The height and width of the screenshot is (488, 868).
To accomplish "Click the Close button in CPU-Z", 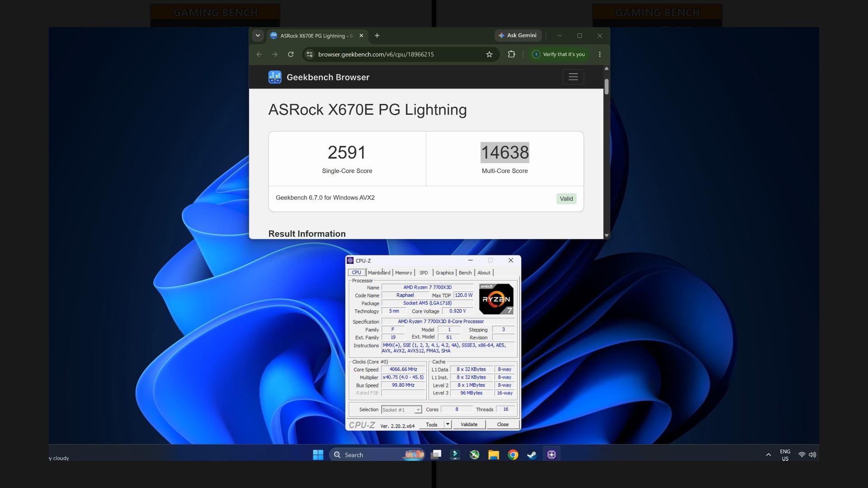I will click(x=503, y=425).
